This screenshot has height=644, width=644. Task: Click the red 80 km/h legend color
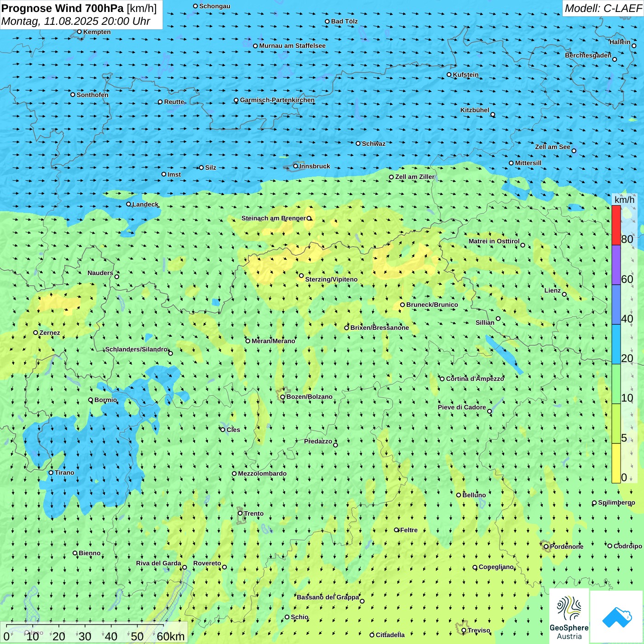point(616,225)
